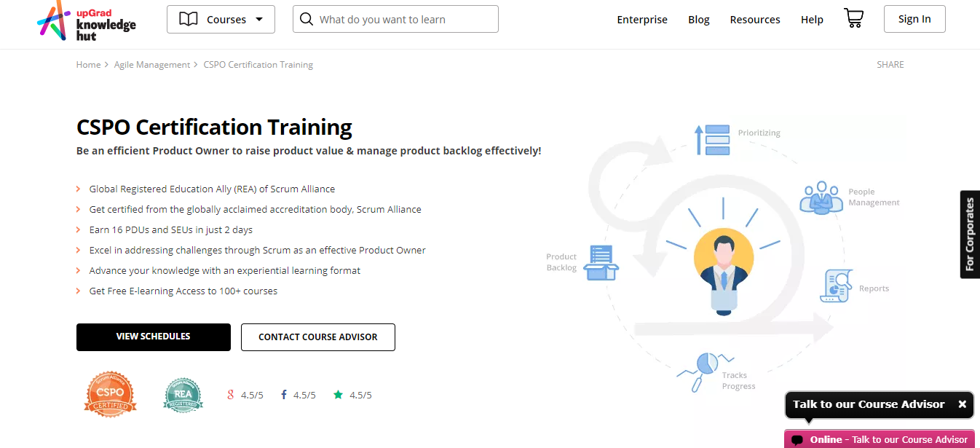This screenshot has height=448, width=980.
Task: Go to the Blog page
Action: tap(699, 20)
